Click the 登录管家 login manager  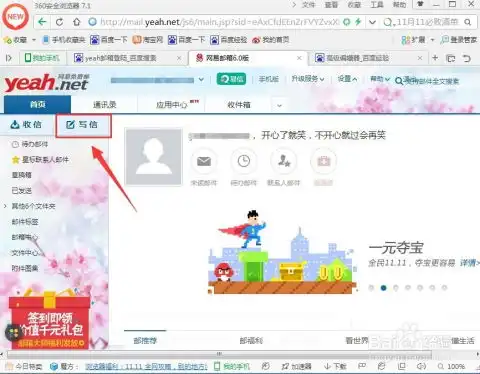(x=459, y=40)
